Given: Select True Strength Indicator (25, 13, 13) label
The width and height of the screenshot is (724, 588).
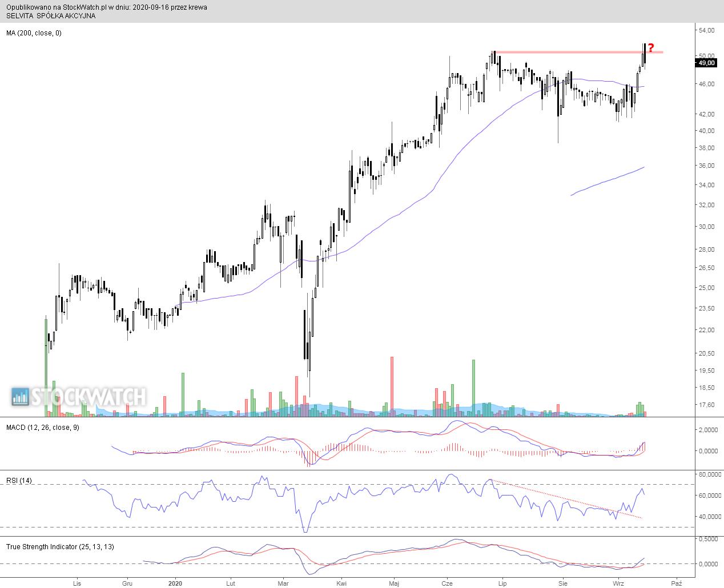Looking at the screenshot, I should 60,547.
